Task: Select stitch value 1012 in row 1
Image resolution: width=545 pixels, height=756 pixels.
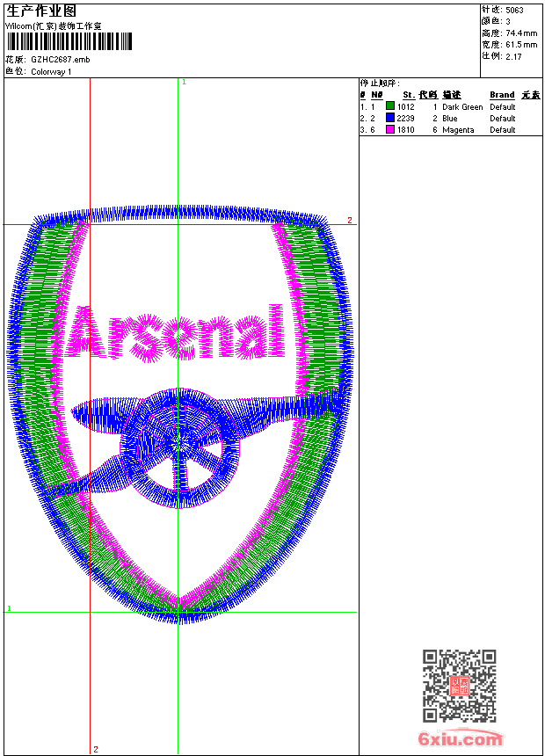Action: point(405,107)
